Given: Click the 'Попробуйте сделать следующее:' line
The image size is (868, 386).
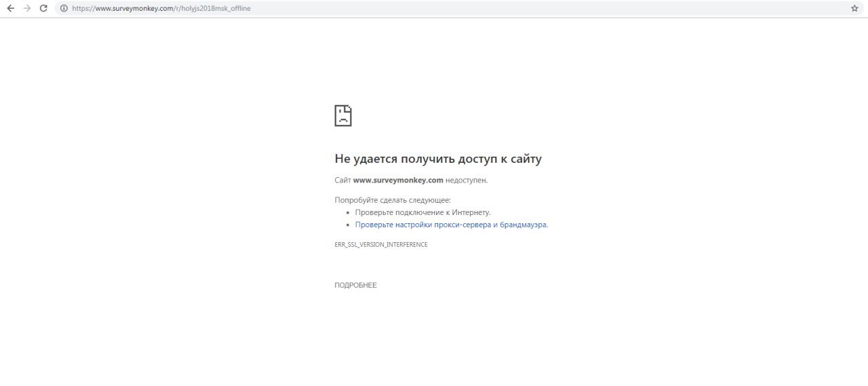Looking at the screenshot, I should tap(393, 200).
